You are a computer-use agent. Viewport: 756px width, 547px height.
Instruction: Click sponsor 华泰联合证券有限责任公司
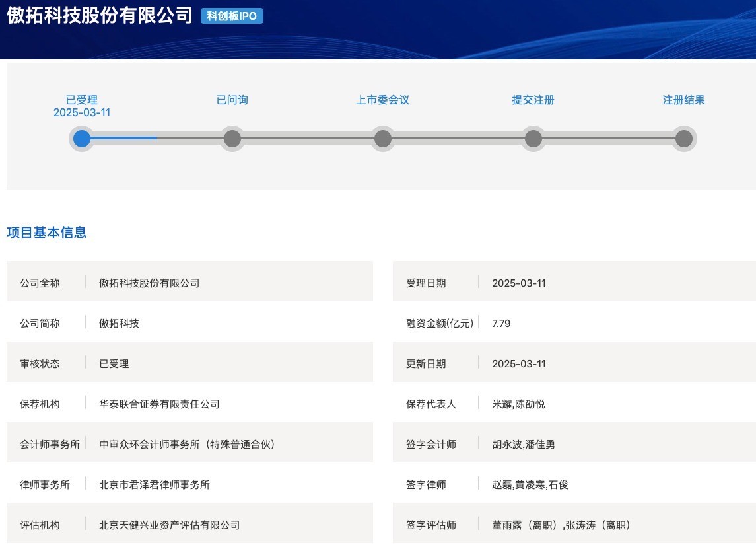point(159,404)
